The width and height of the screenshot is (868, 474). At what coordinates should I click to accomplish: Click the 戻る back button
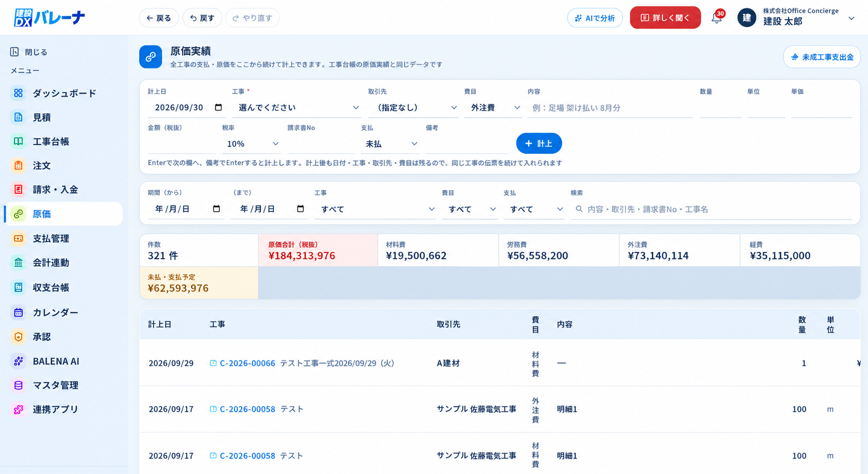(159, 18)
